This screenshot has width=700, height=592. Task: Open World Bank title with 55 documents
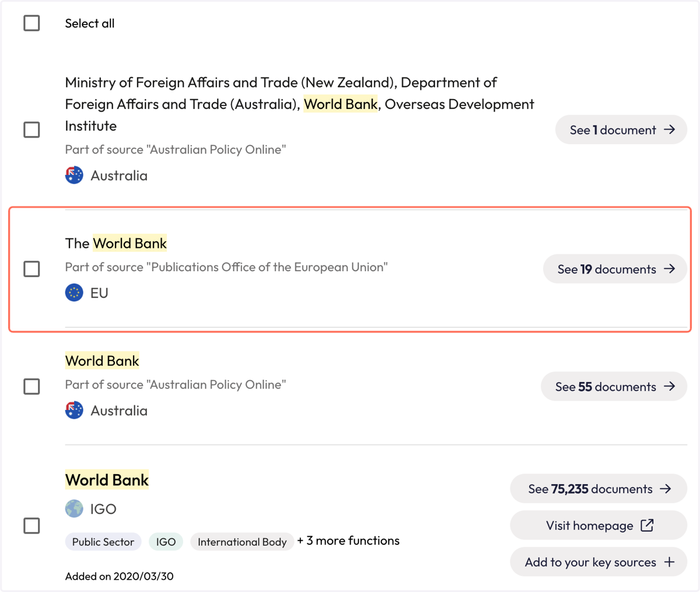pyautogui.click(x=102, y=361)
